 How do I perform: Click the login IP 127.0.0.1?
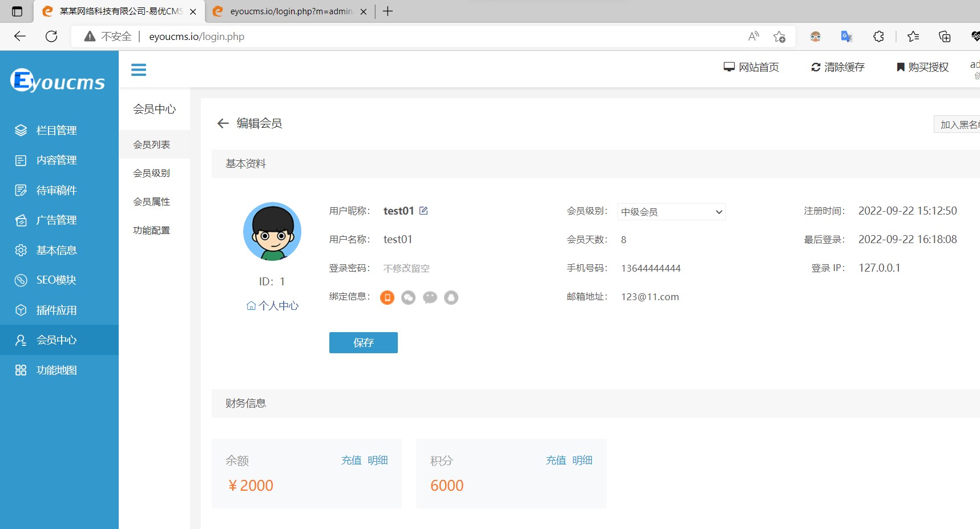[880, 268]
